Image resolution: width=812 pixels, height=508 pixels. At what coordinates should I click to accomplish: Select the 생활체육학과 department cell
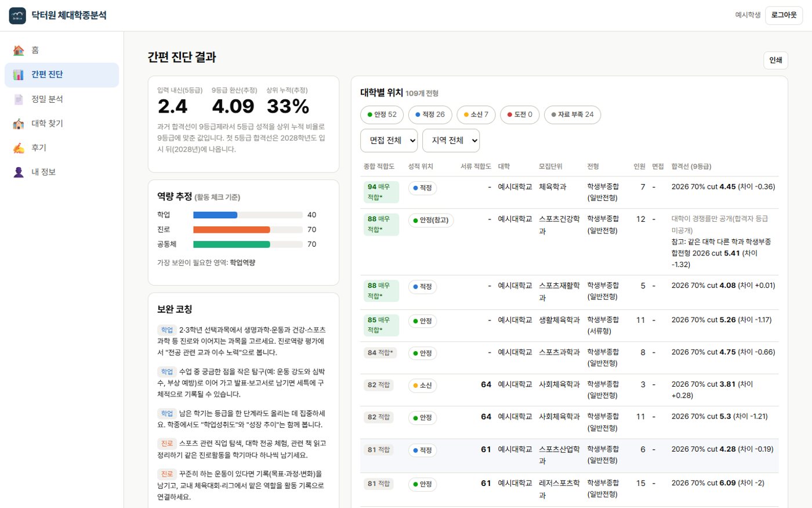point(560,320)
